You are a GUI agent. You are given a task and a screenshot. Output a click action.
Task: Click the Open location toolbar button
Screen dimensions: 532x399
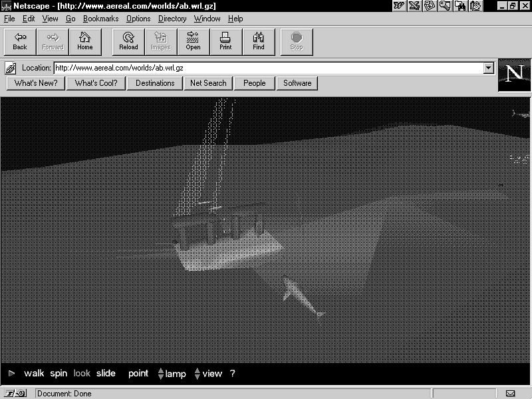click(x=193, y=41)
